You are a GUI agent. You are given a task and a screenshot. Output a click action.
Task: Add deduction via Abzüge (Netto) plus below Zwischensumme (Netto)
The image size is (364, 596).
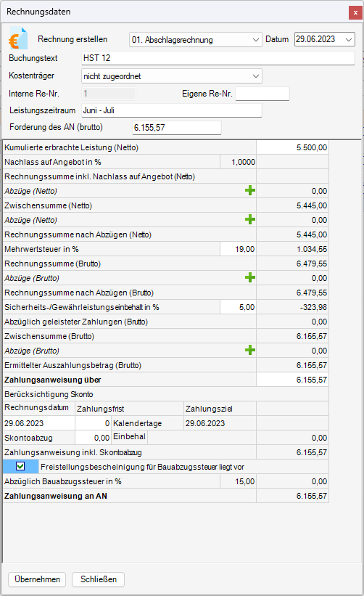pyautogui.click(x=249, y=220)
